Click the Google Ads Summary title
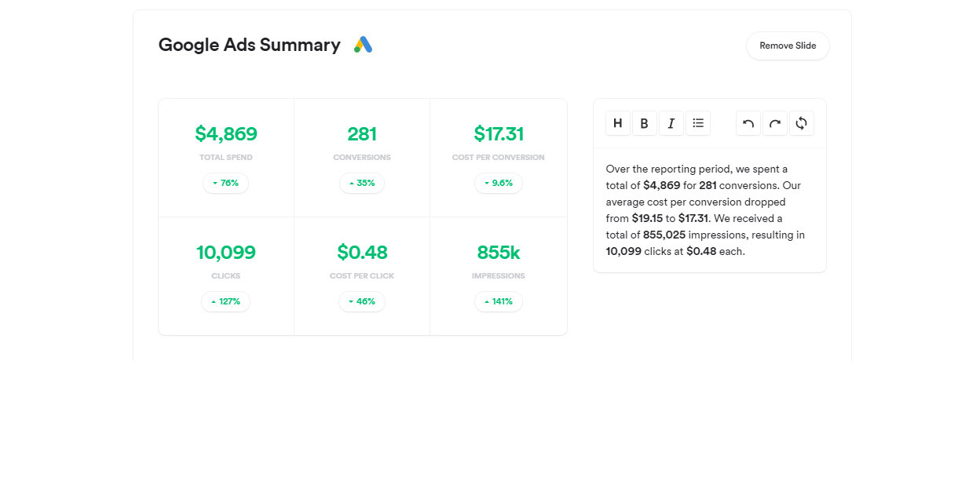The image size is (980, 499). click(x=250, y=45)
